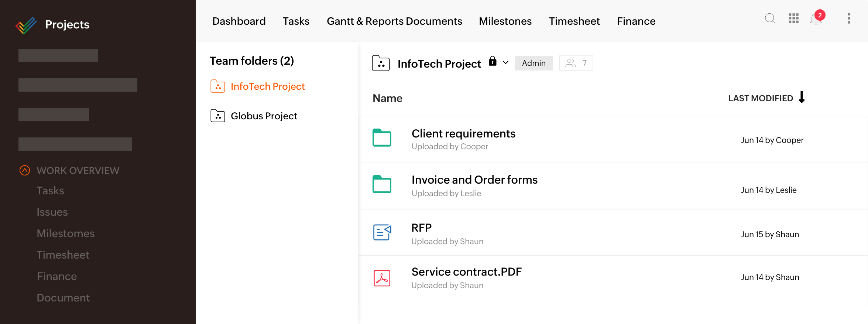Open the Timesheet tab in top navigation

click(574, 21)
